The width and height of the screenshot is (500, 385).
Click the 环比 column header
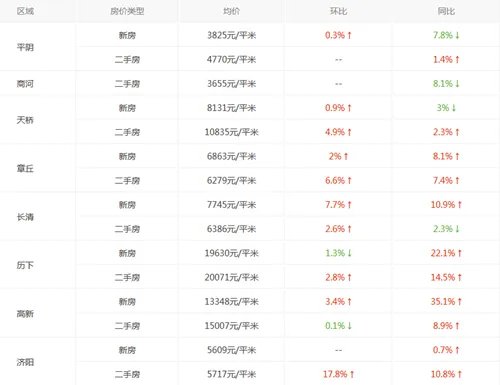click(338, 11)
